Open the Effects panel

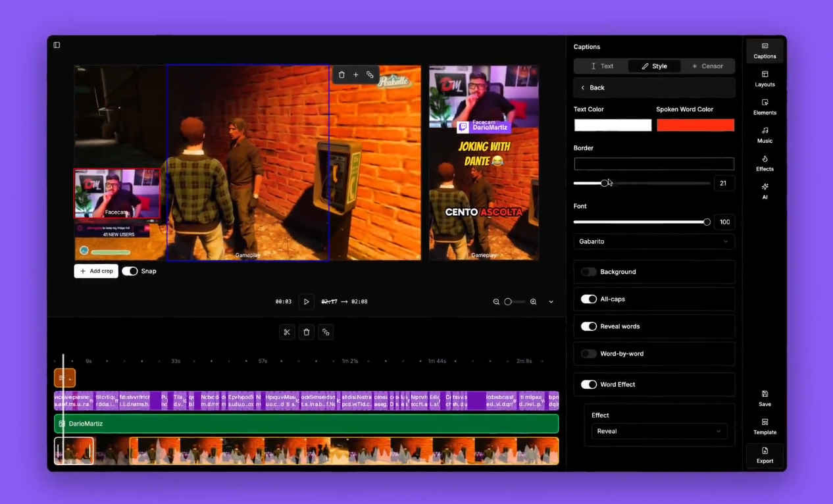click(765, 163)
